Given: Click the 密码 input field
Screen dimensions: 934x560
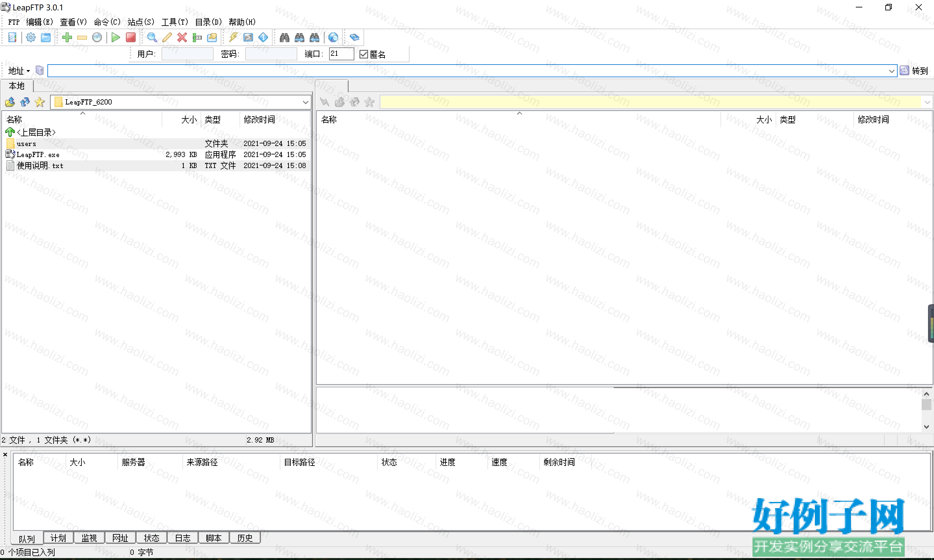Looking at the screenshot, I should pos(271,54).
